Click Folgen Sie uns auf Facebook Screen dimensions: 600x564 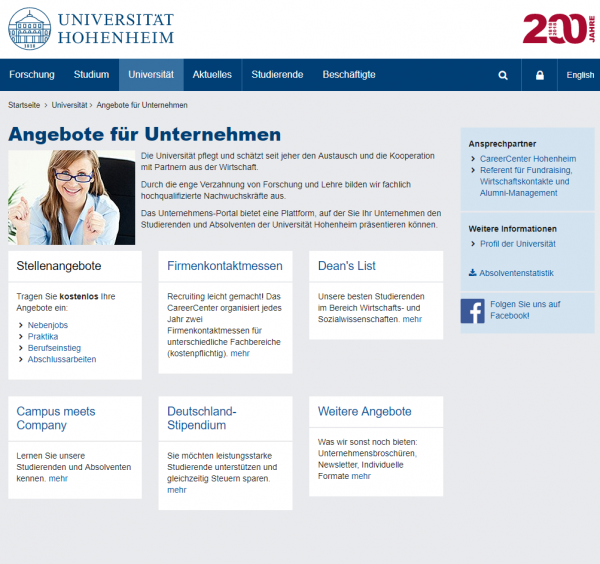(x=525, y=310)
